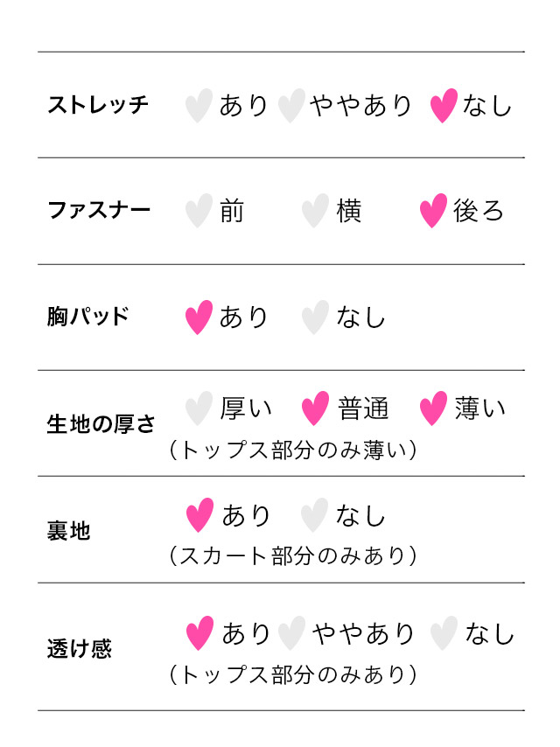The width and height of the screenshot is (560, 747).
Task: Click the gray heart for 透け感 なし
Action: (444, 633)
